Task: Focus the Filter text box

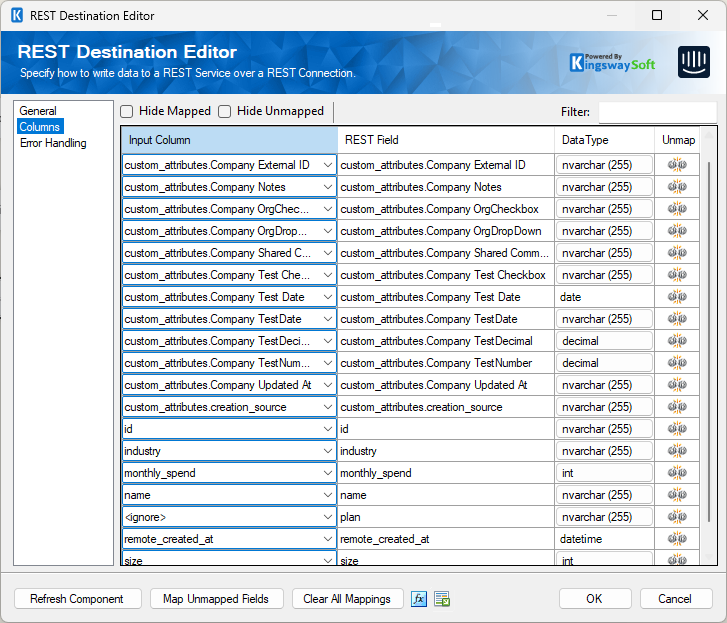Action: (x=656, y=112)
